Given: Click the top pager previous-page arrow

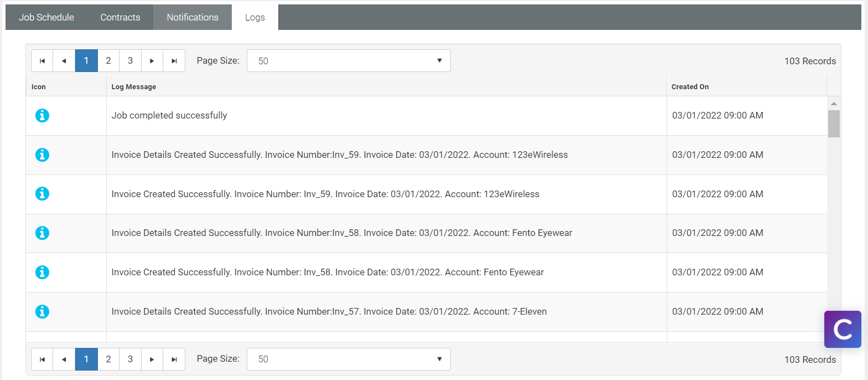Looking at the screenshot, I should 64,61.
